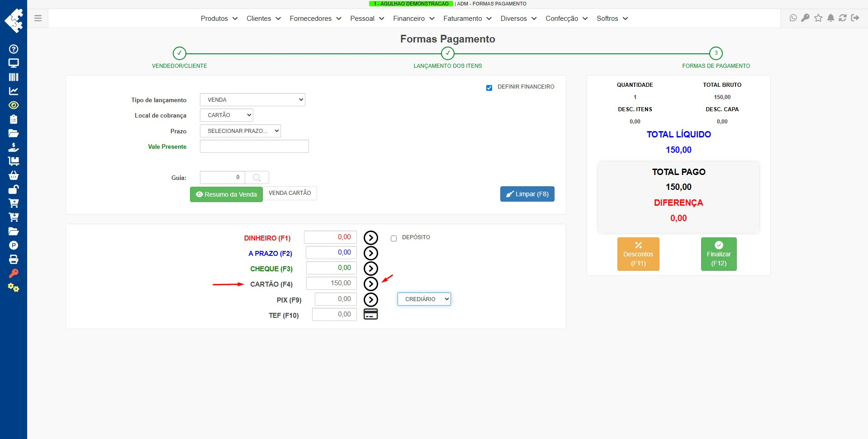Open the Tipo de lançamento VENDA dropdown
The width and height of the screenshot is (868, 439).
pos(252,100)
